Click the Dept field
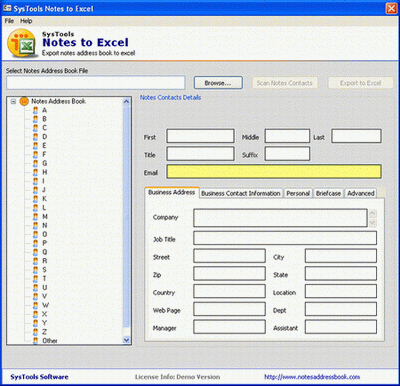The height and width of the screenshot is (386, 400). [341, 309]
